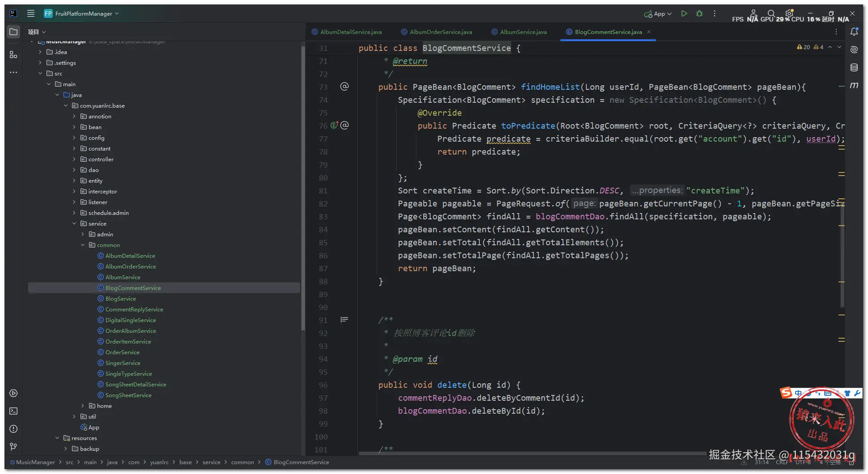The height and width of the screenshot is (474, 868).
Task: Open the Database tool window
Action: (x=854, y=67)
